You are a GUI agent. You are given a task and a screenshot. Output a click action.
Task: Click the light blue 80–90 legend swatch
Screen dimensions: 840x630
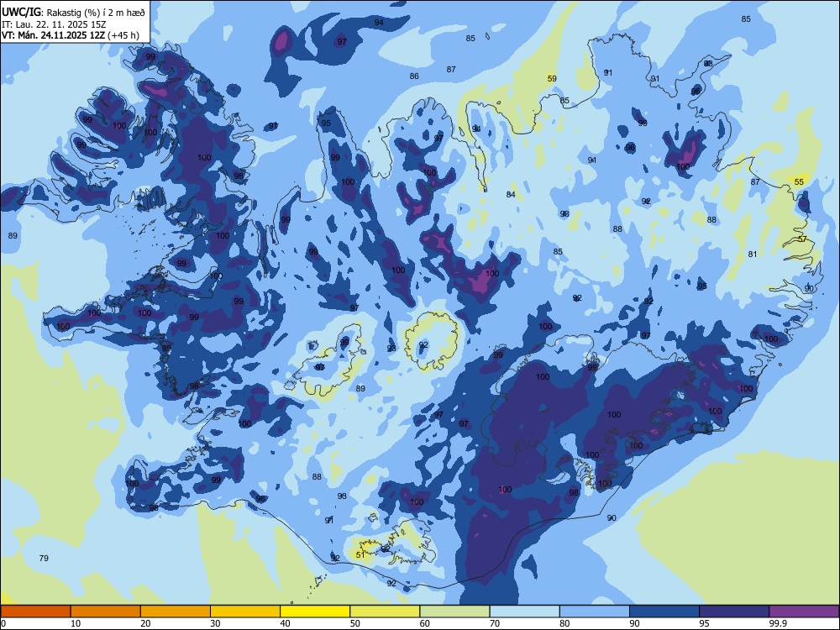[x=595, y=612]
